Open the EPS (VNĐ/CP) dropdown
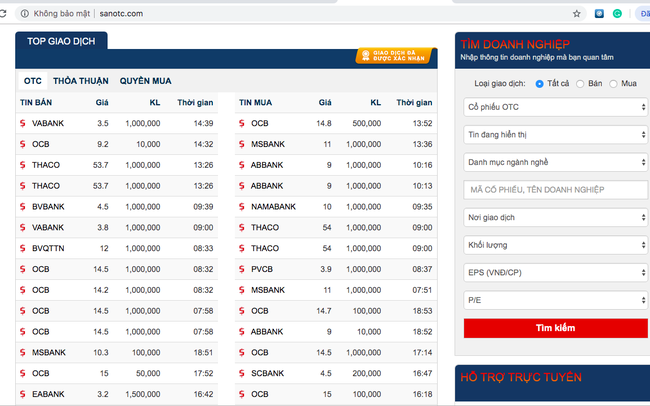The image size is (650, 406). click(555, 272)
